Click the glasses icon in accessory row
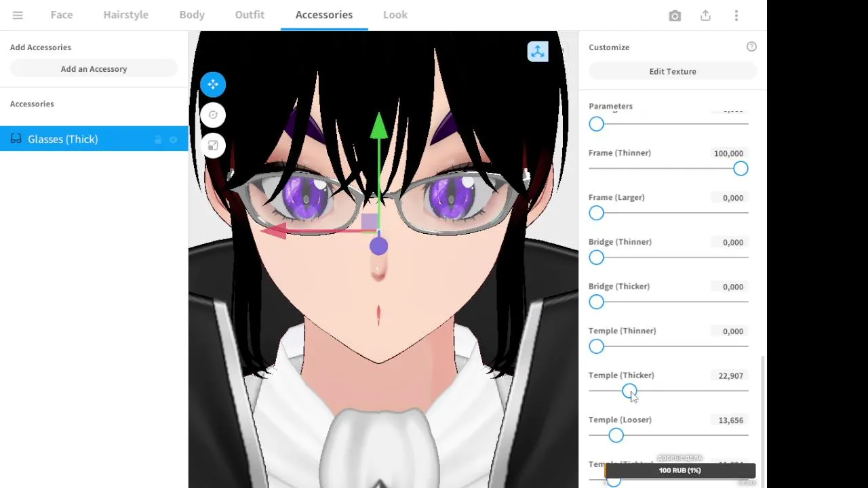 click(x=16, y=139)
